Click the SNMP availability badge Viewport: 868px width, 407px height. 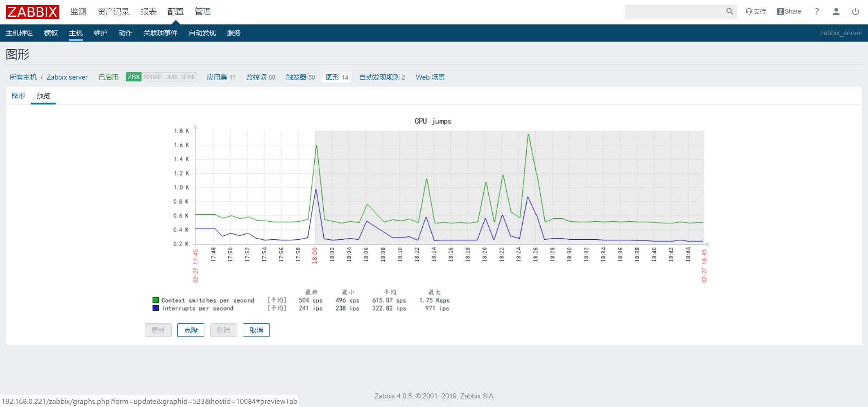[x=153, y=77]
